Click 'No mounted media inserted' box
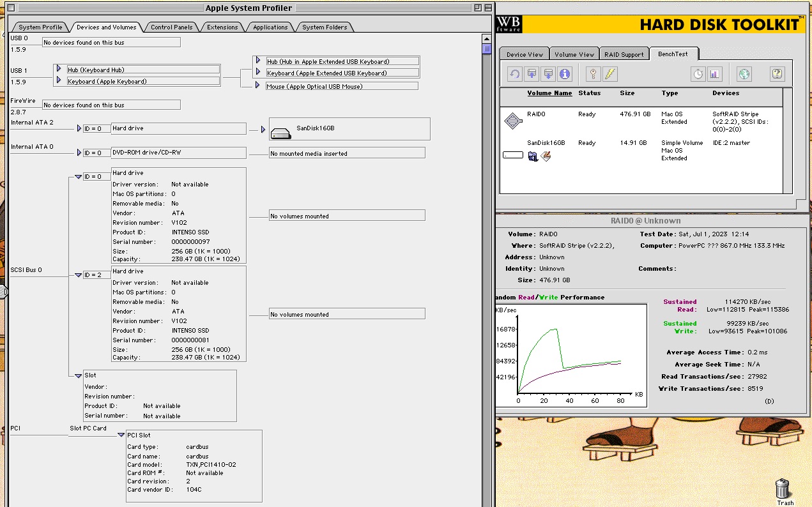 tap(346, 153)
